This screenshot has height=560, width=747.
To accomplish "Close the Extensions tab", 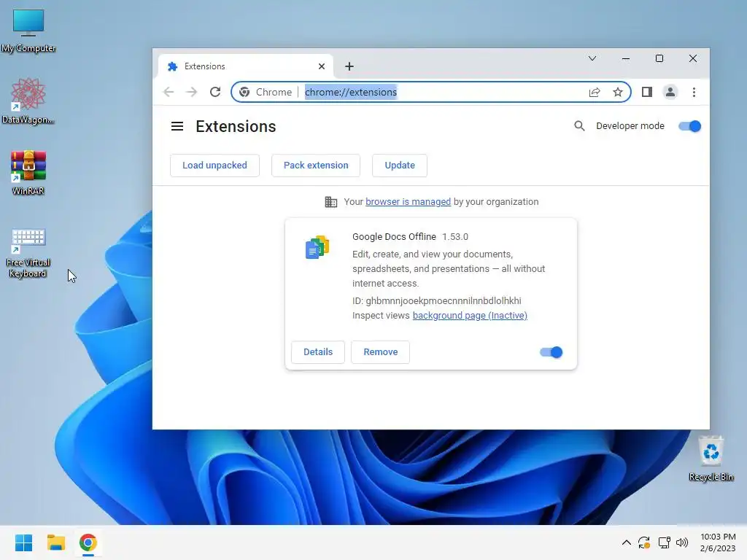I will [x=322, y=66].
